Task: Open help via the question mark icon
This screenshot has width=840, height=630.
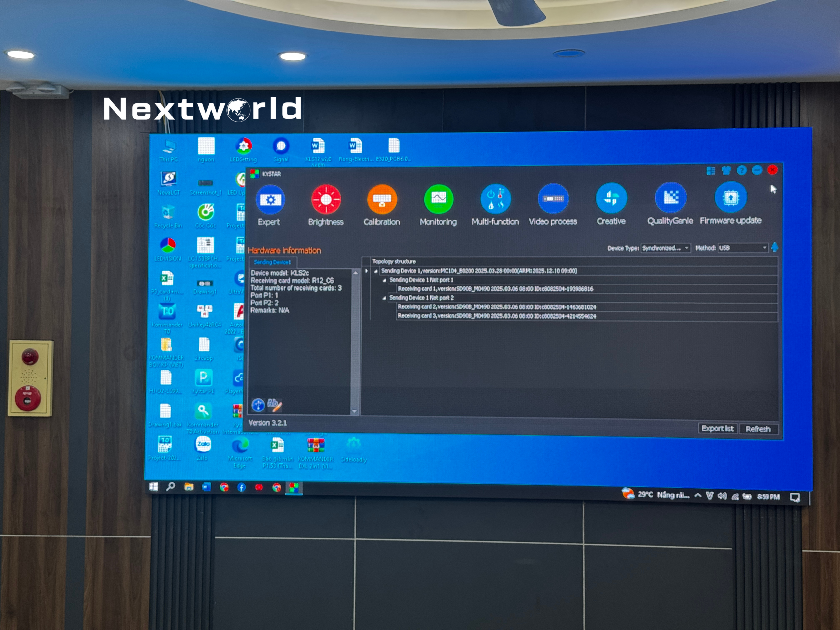Action: [x=742, y=170]
